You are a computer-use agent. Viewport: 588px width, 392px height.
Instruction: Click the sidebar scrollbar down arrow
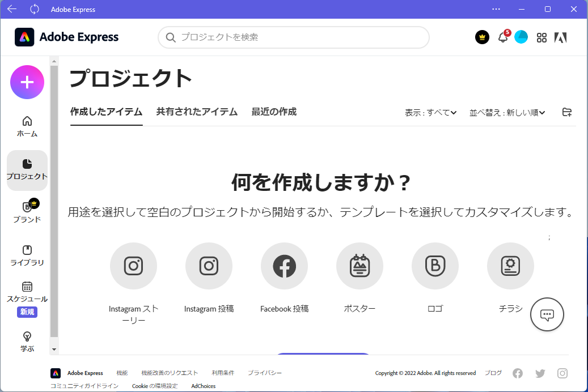(54, 350)
